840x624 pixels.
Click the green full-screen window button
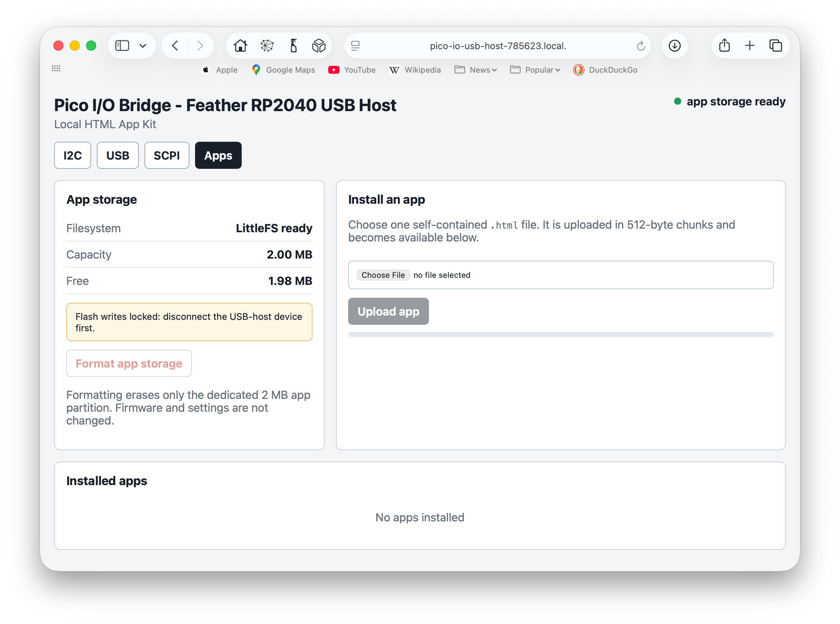(91, 46)
